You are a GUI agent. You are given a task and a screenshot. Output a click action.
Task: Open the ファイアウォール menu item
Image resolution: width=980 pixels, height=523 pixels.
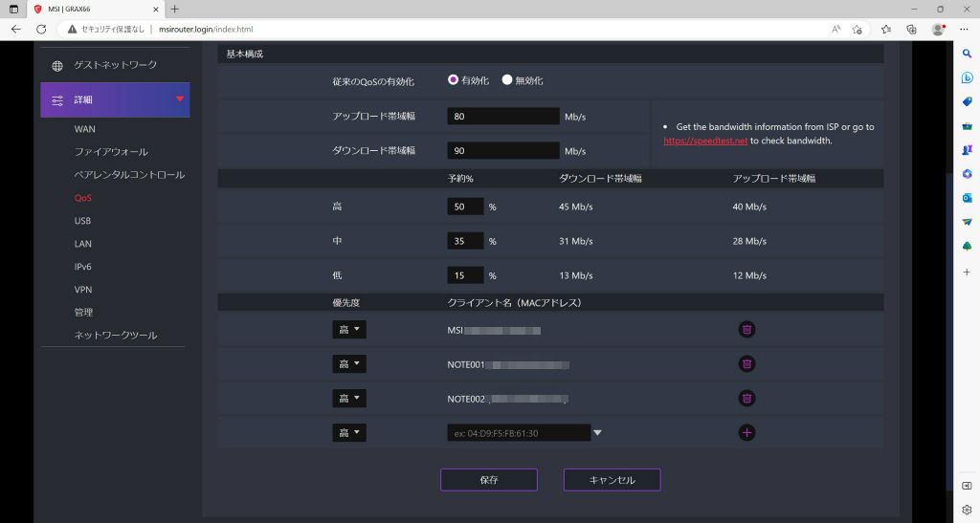point(111,152)
